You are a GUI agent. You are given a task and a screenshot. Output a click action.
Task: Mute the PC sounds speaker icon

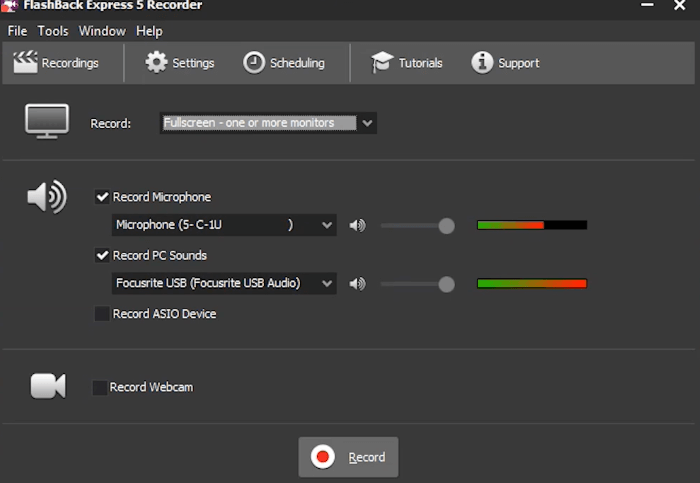pos(358,284)
